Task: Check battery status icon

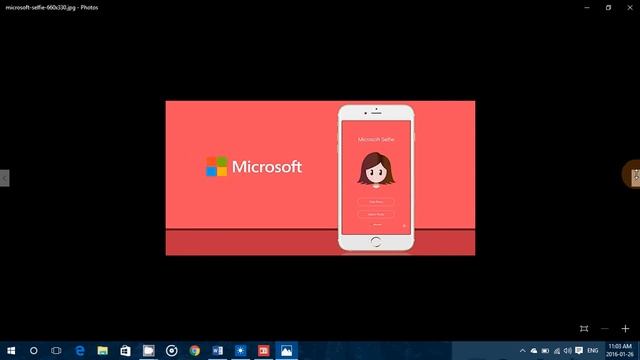Action: coord(545,351)
